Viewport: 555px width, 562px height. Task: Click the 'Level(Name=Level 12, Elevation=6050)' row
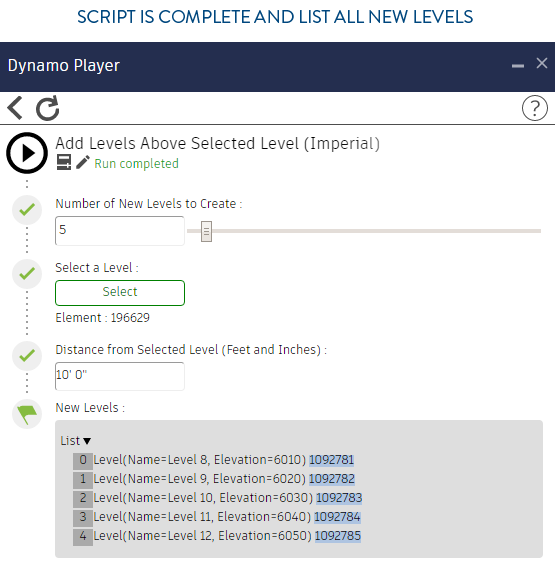click(x=202, y=536)
